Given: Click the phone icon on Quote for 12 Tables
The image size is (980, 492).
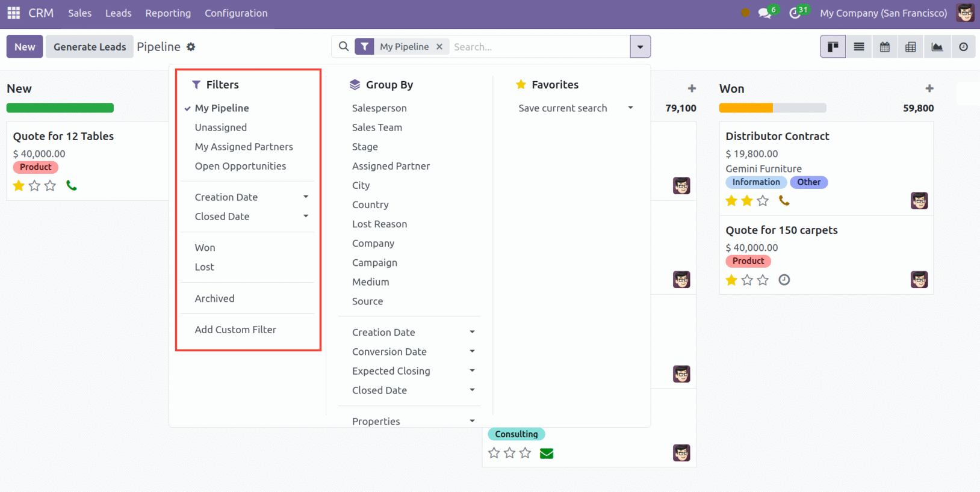Looking at the screenshot, I should 72,185.
